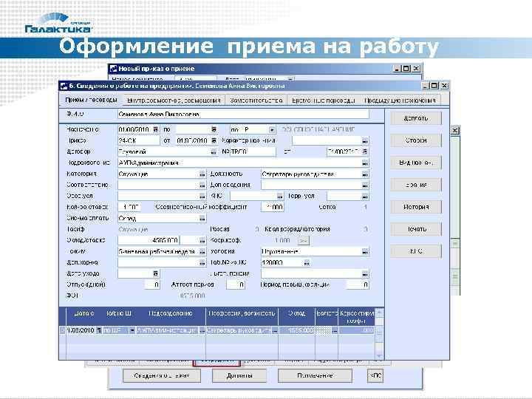Open the calendar for Назначен с date
532x399 pixels.
coord(155,129)
